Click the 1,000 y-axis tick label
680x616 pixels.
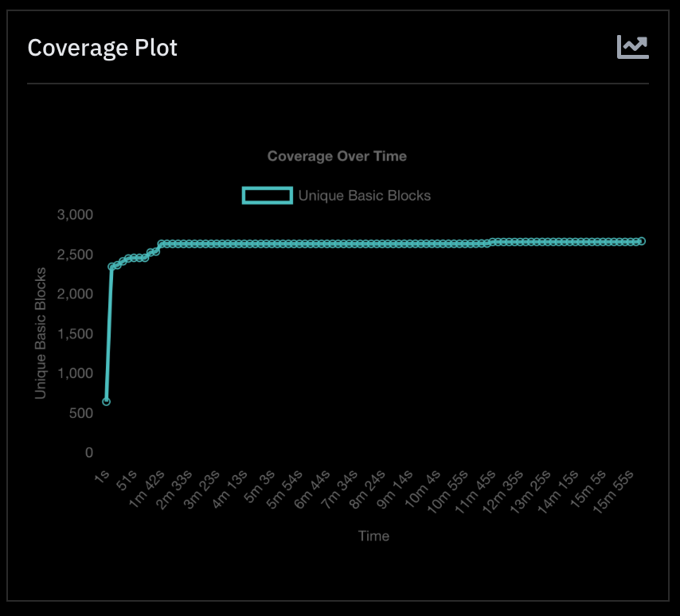76,373
